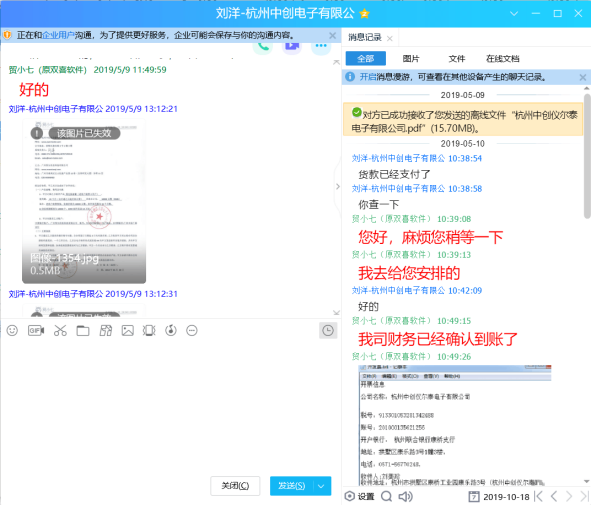The image size is (591, 506).
Task: Search message records with magnifier icon
Action: click(386, 497)
